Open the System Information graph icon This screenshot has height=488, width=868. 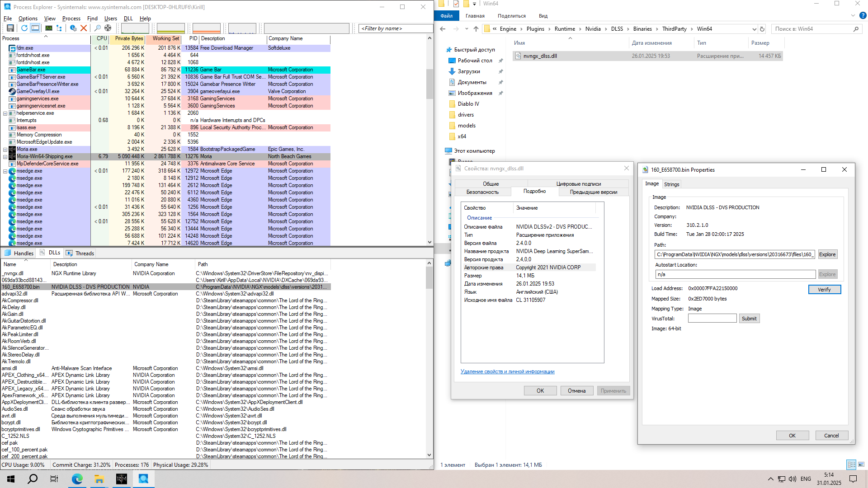click(x=48, y=28)
